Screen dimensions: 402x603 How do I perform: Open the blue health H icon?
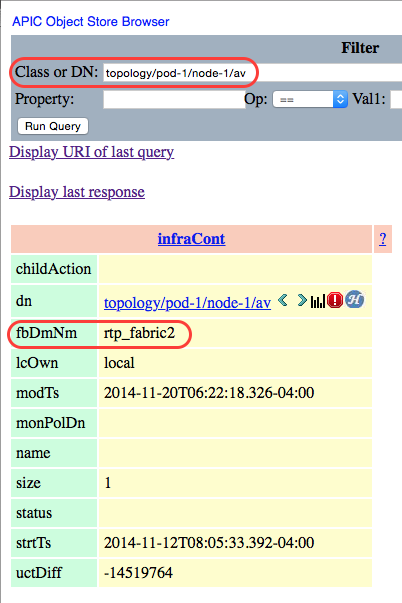354,300
